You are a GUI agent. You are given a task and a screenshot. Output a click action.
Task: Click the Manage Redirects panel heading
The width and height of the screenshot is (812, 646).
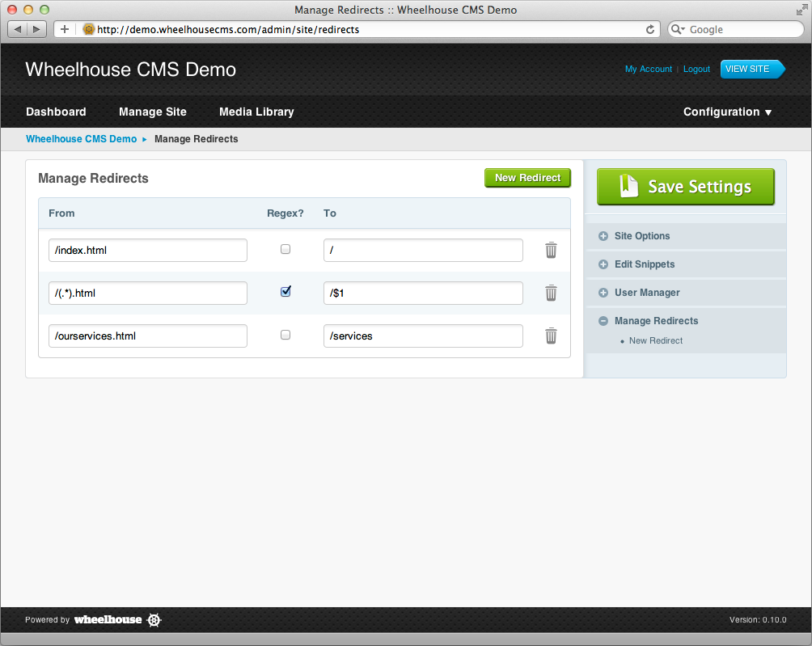[93, 178]
